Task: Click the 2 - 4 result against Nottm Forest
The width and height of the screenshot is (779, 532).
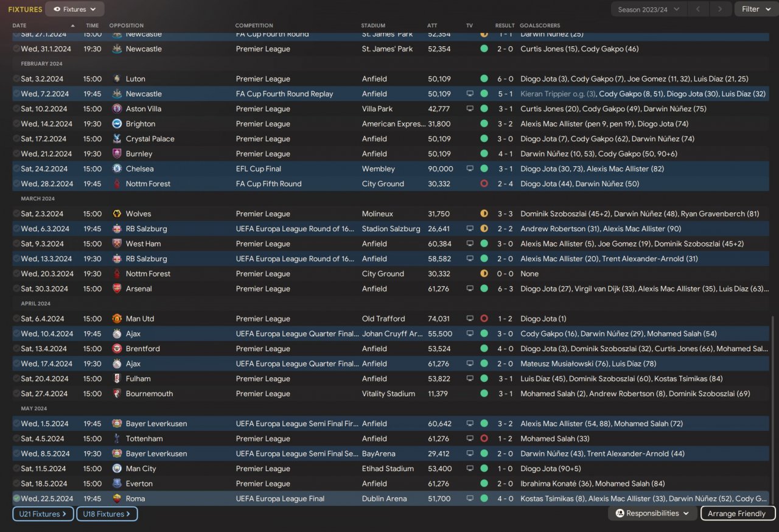Action: pyautogui.click(x=505, y=184)
